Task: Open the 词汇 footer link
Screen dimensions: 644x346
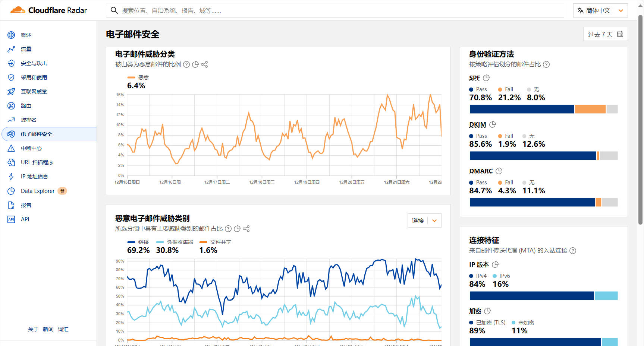Action: click(63, 329)
